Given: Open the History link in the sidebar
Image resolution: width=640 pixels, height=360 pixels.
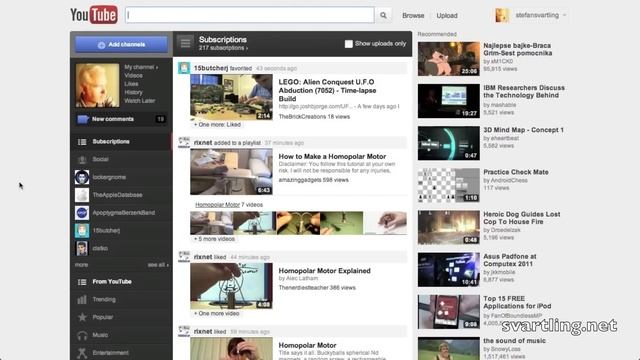Looking at the screenshot, I should (133, 92).
